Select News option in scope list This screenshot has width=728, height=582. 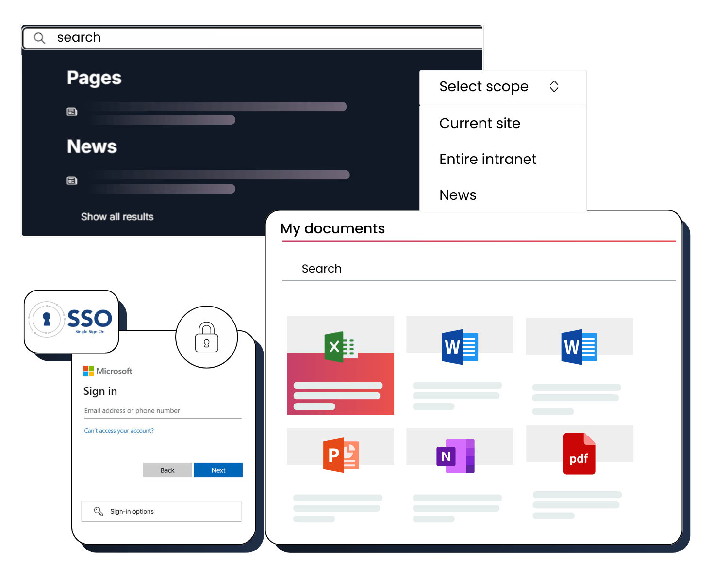click(x=458, y=195)
